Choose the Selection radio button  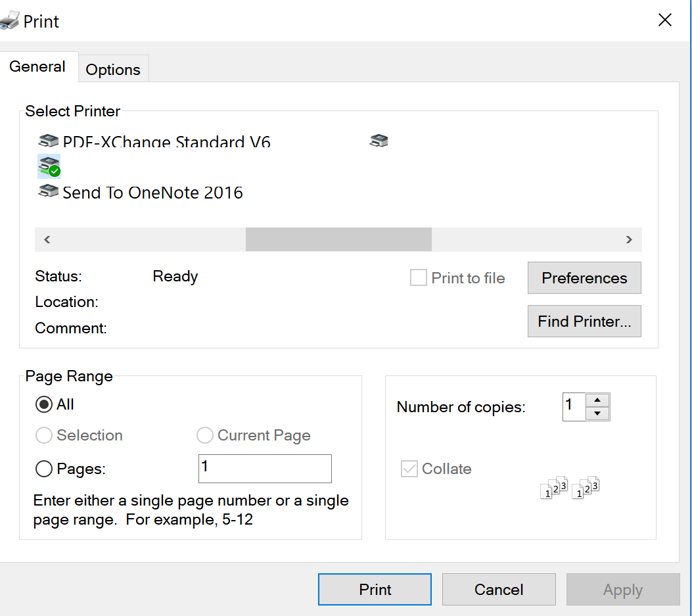tap(43, 435)
